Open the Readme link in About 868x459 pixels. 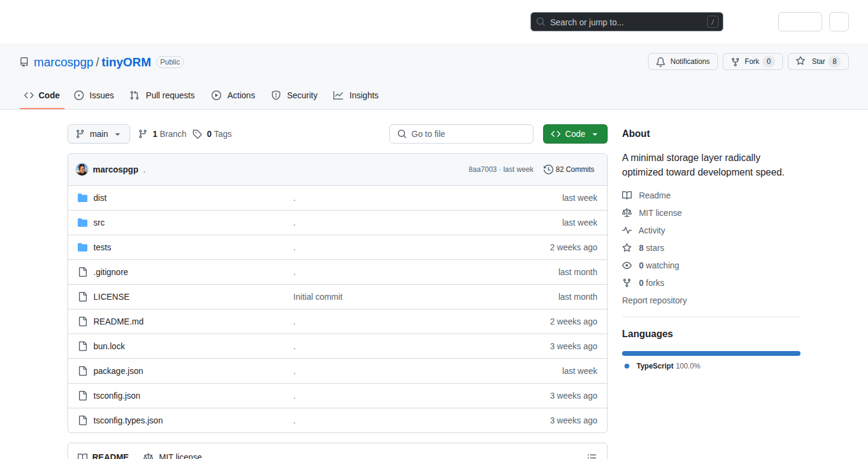[x=655, y=195]
